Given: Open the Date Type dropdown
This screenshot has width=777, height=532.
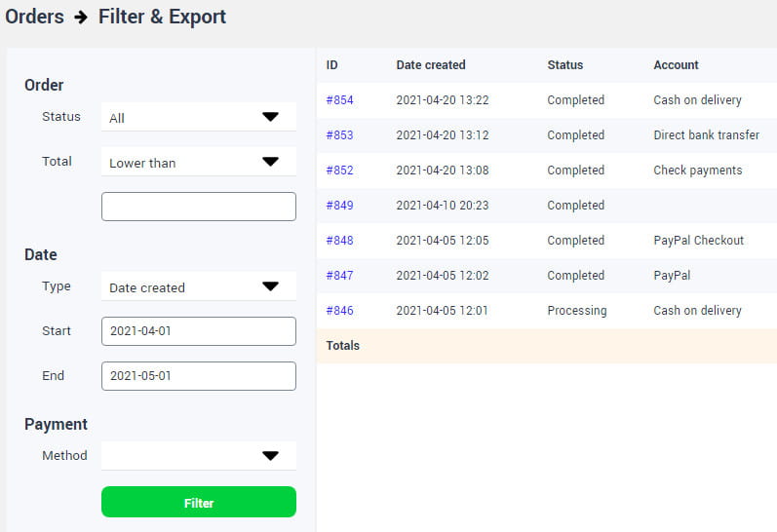Looking at the screenshot, I should coord(198,286).
